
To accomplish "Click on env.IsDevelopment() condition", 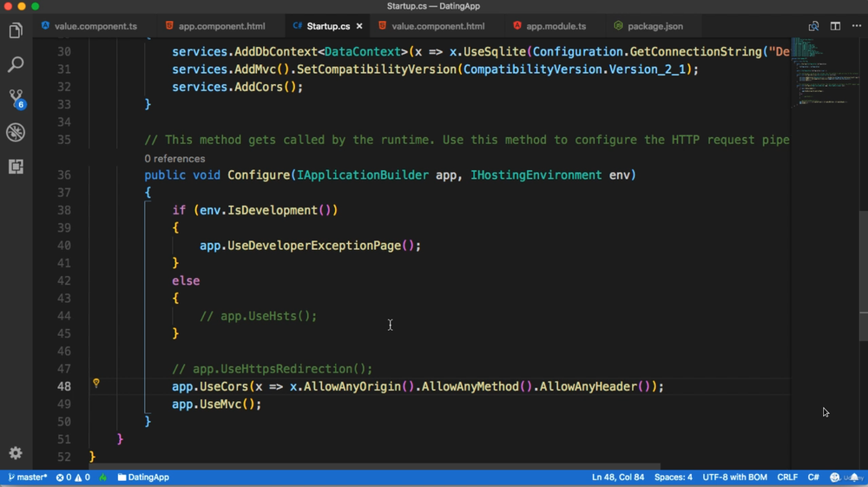I will tap(266, 210).
